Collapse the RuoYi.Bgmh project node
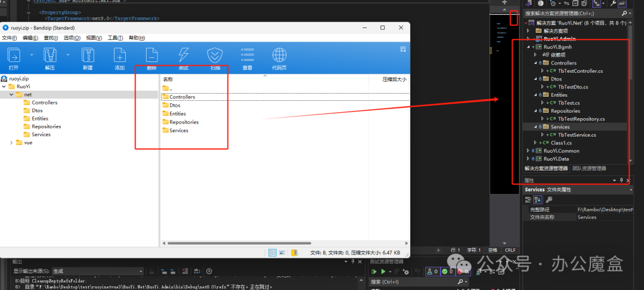 click(528, 47)
